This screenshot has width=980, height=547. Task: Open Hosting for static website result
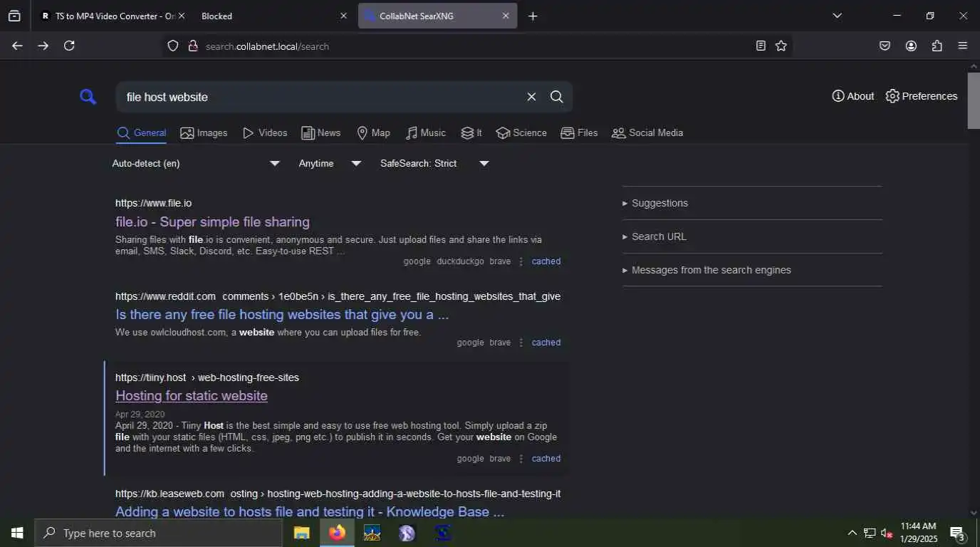pyautogui.click(x=192, y=395)
